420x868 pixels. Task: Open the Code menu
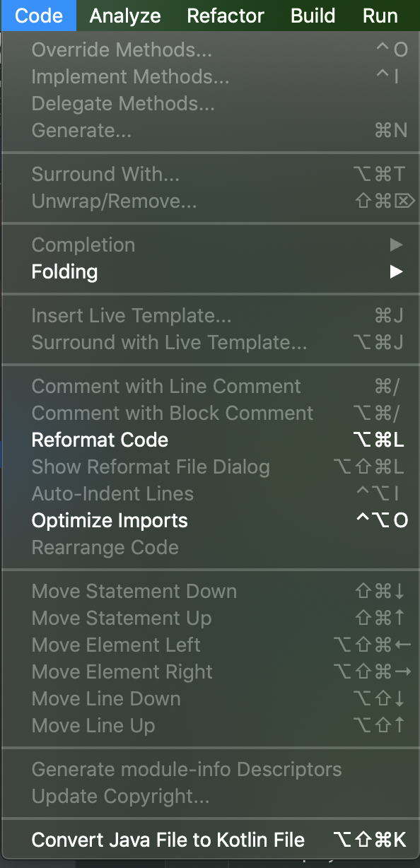39,16
